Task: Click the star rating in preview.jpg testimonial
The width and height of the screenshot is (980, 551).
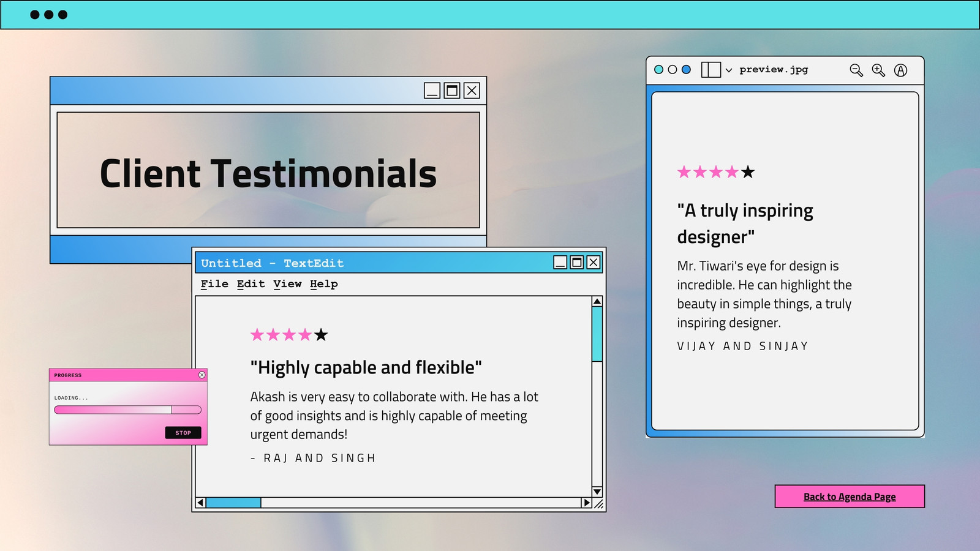Action: [716, 172]
